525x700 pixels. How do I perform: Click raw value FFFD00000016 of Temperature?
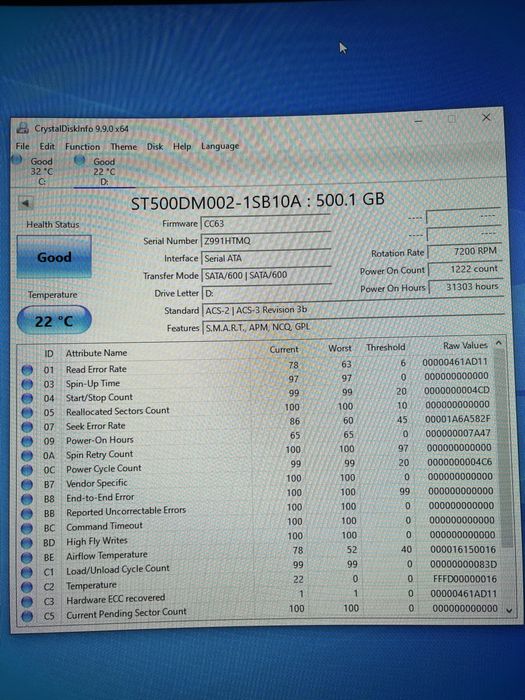pyautogui.click(x=465, y=579)
